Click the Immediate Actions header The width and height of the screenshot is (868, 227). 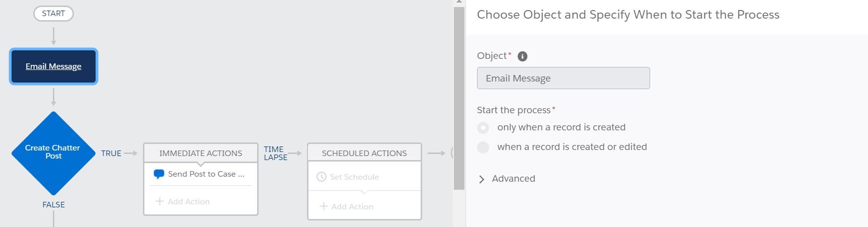point(200,154)
